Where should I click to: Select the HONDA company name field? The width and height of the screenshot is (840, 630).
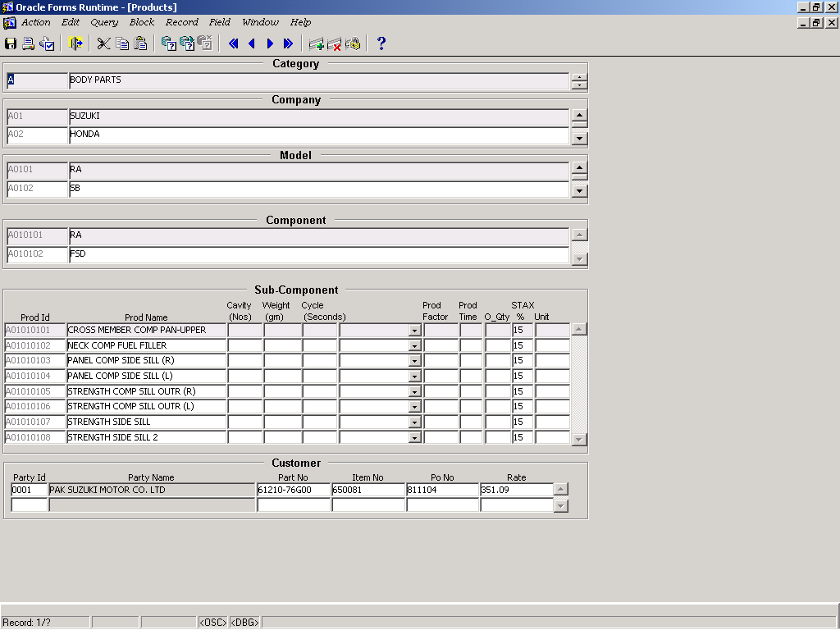(318, 135)
